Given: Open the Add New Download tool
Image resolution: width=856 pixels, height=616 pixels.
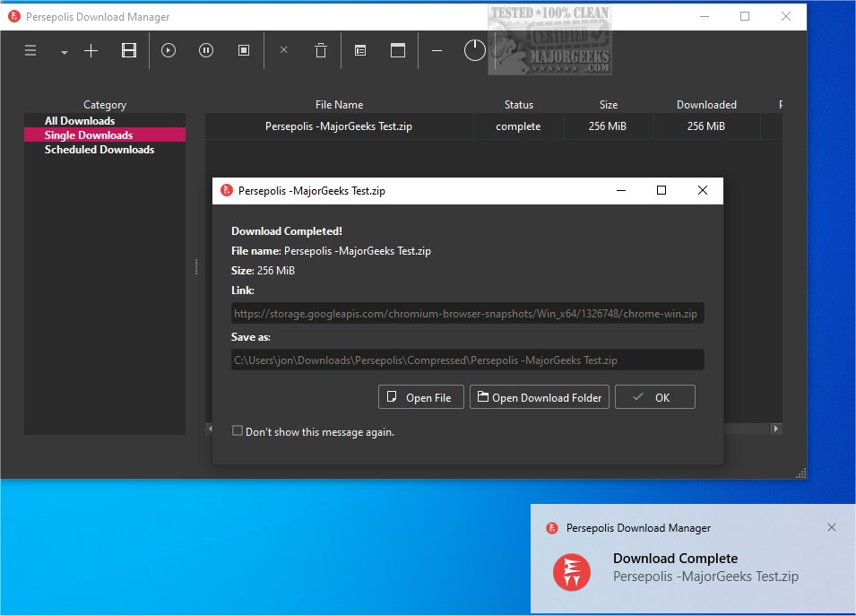Looking at the screenshot, I should [90, 50].
